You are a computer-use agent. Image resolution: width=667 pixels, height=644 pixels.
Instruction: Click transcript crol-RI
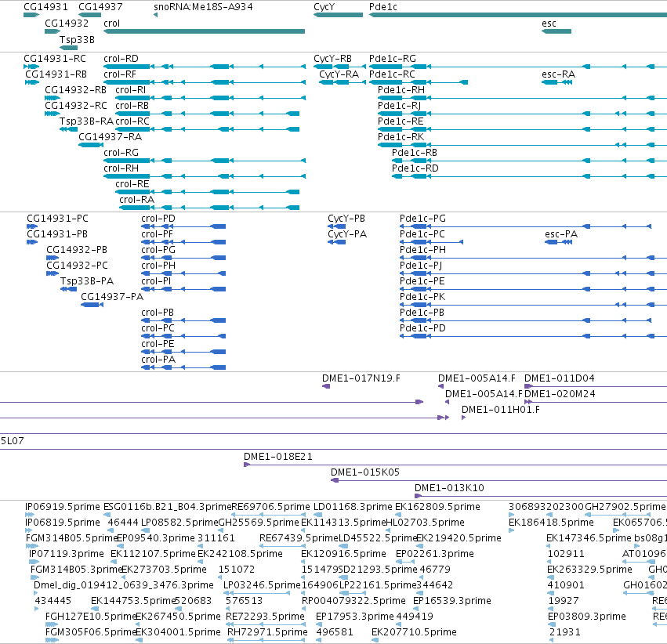point(211,98)
